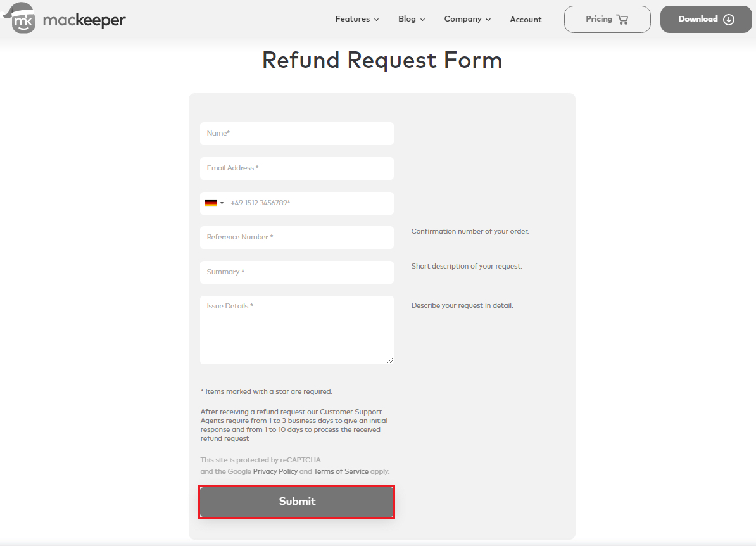Expand the Company menu chevron

coord(488,20)
